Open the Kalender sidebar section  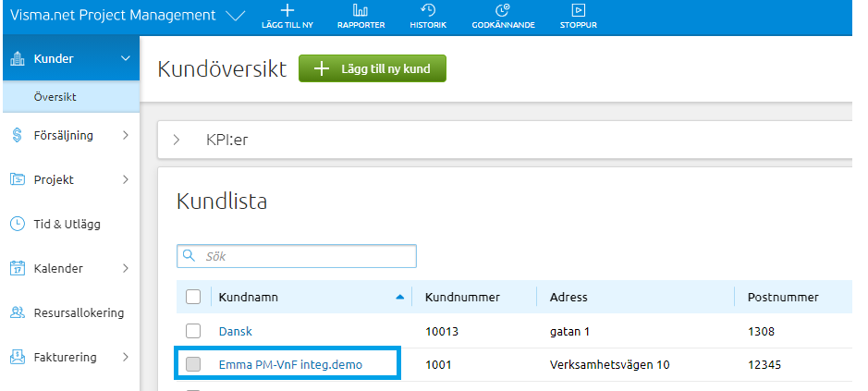(58, 268)
